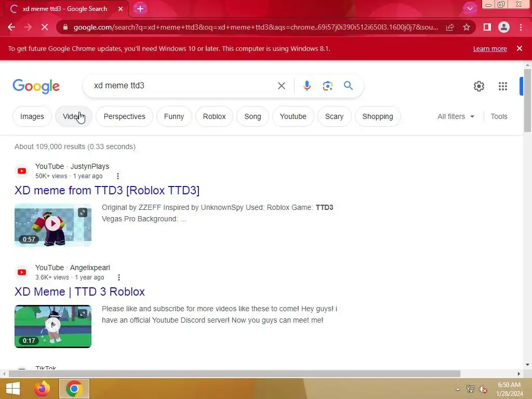Show hidden system tray icons
This screenshot has width=532, height=399.
click(x=458, y=389)
